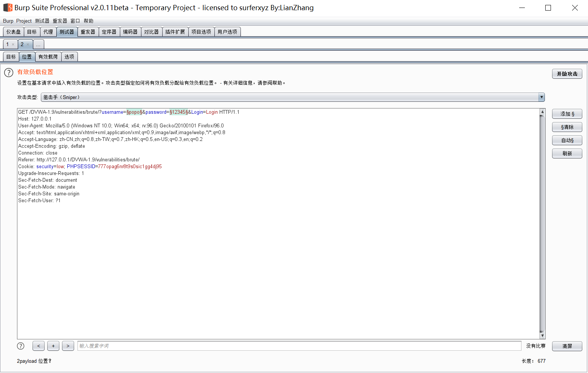The width and height of the screenshot is (588, 373).
Task: Switch to the 对比器 tab
Action: (152, 32)
